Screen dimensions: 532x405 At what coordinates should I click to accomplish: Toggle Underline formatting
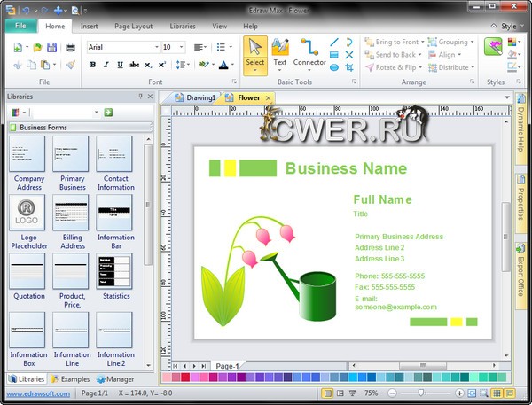pyautogui.click(x=120, y=65)
